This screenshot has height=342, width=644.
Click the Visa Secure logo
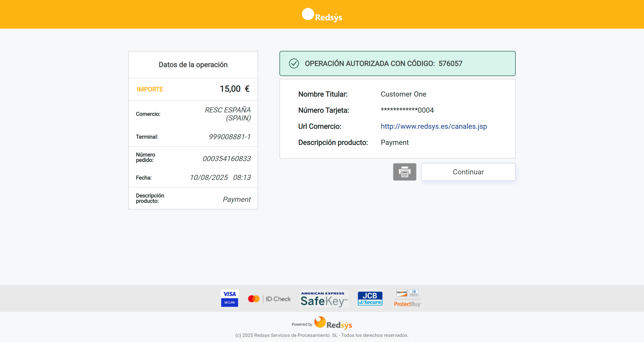pos(229,298)
